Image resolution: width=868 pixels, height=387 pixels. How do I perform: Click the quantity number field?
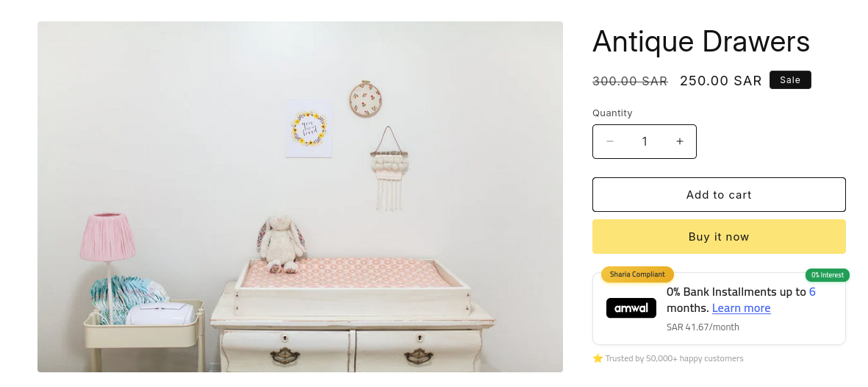point(645,141)
